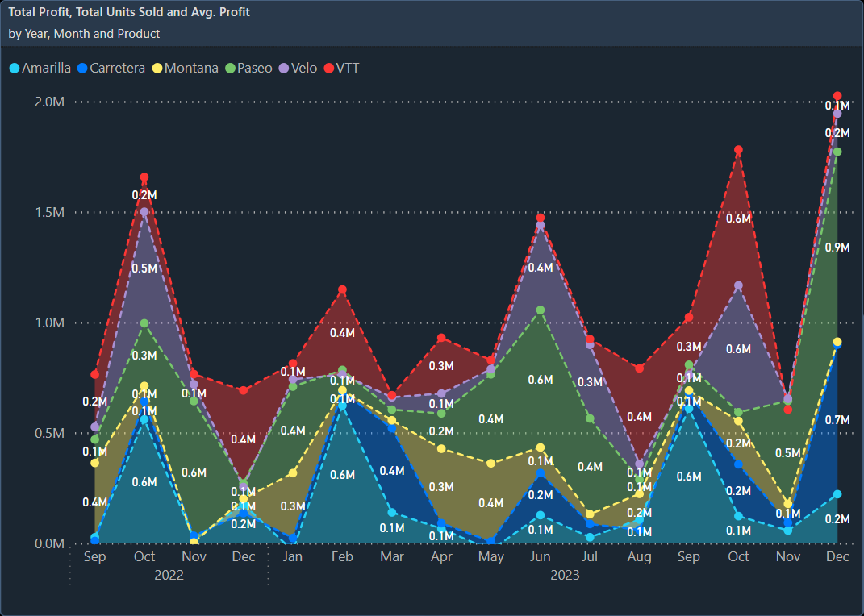The width and height of the screenshot is (864, 616).
Task: Expand the 2023 year group label
Action: (565, 575)
